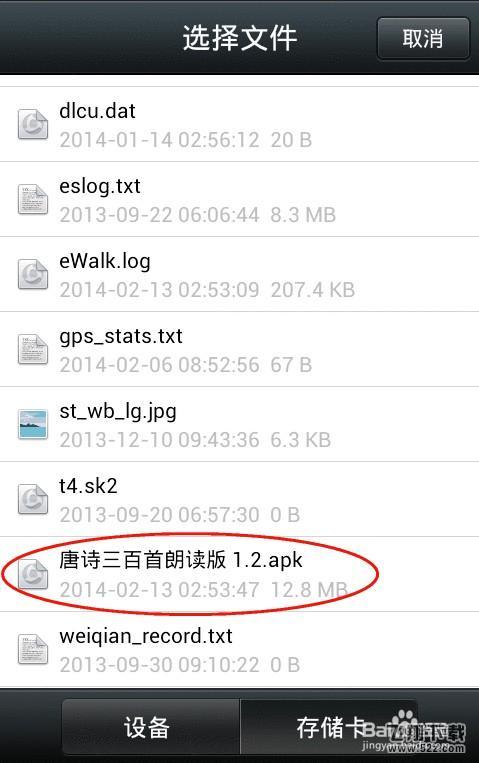Pick the gps_stats.txt file entry
The image size is (479, 763).
coord(240,349)
